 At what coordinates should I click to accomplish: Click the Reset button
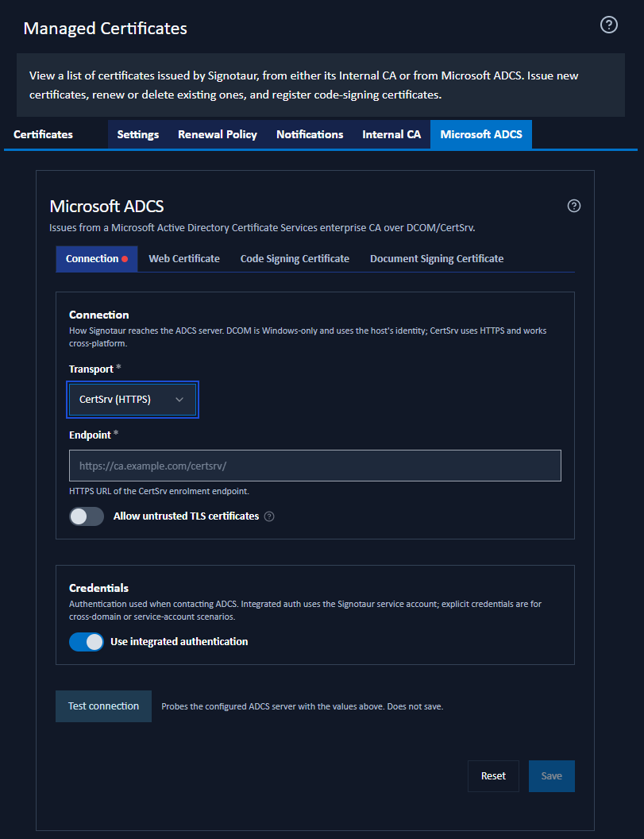493,776
